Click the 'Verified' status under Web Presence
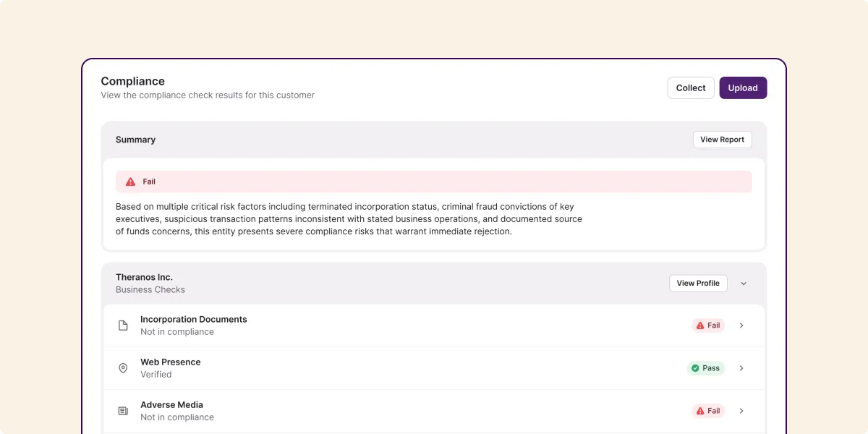The width and height of the screenshot is (868, 434). tap(156, 375)
